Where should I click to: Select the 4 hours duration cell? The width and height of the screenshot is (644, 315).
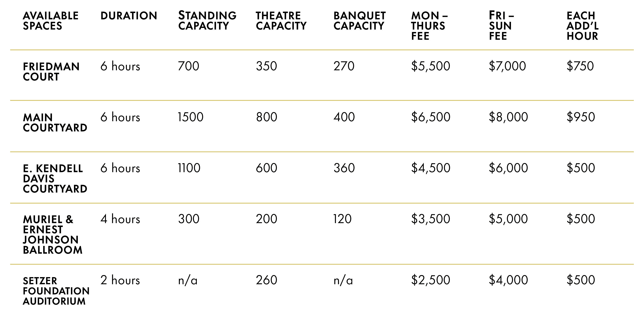pos(120,219)
